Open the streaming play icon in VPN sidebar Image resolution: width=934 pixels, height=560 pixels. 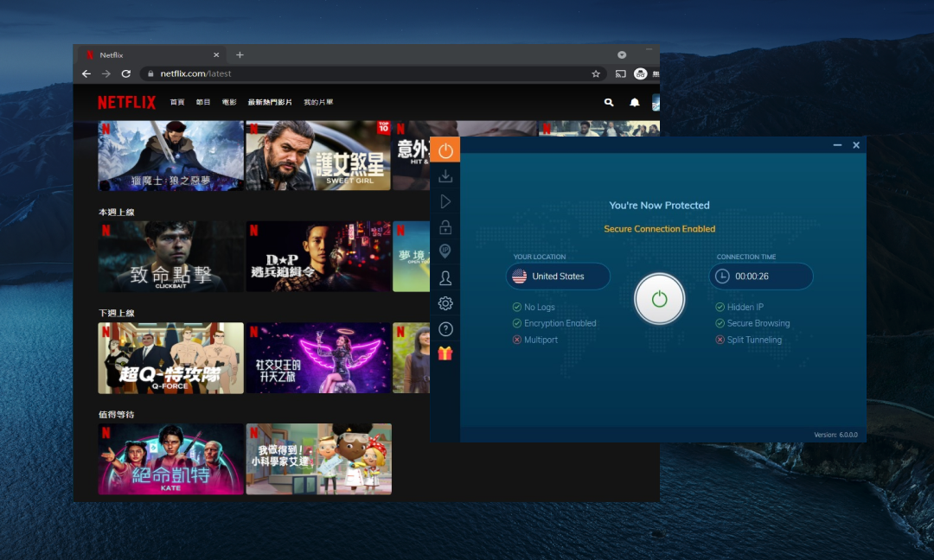(x=445, y=201)
